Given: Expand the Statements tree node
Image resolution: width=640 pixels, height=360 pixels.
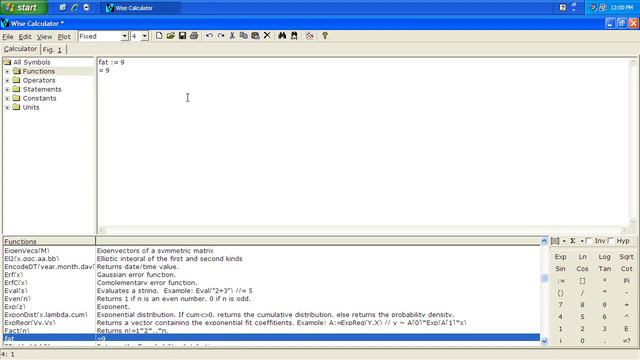Looking at the screenshot, I should click(x=7, y=89).
